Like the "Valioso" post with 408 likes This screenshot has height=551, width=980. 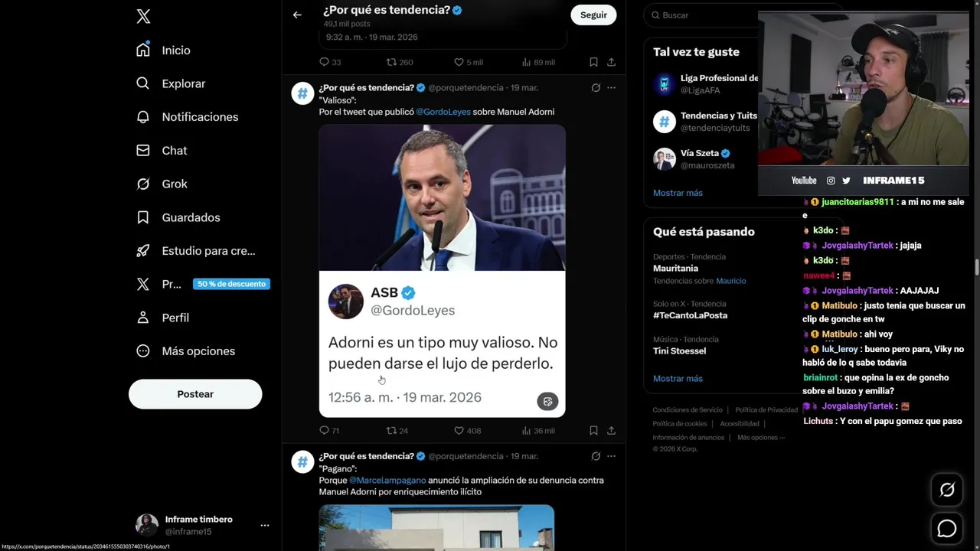point(459,431)
